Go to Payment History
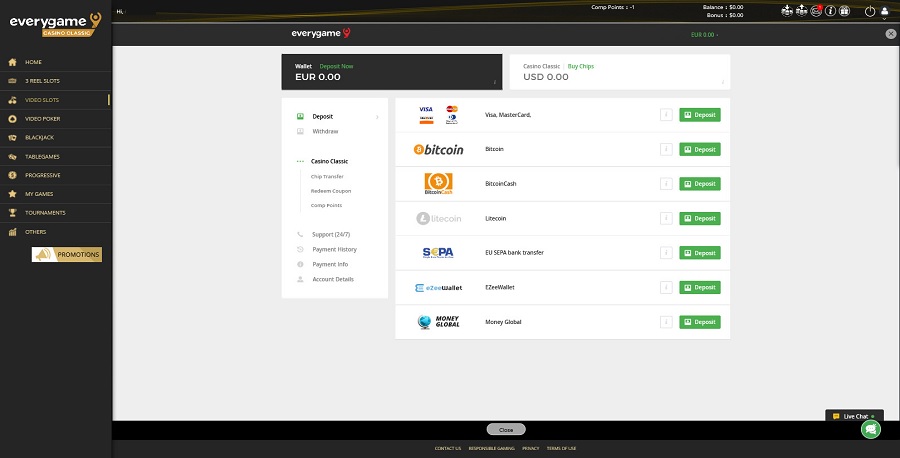 [334, 249]
